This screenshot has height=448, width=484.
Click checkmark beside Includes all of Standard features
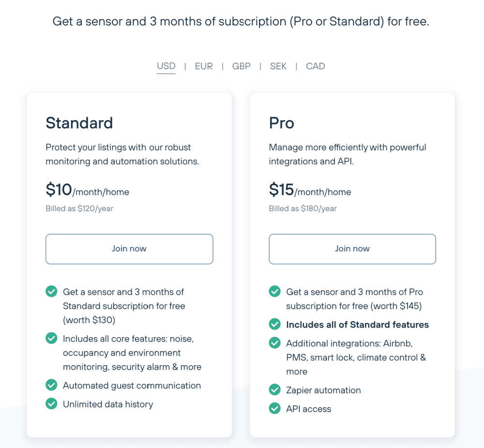[274, 324]
